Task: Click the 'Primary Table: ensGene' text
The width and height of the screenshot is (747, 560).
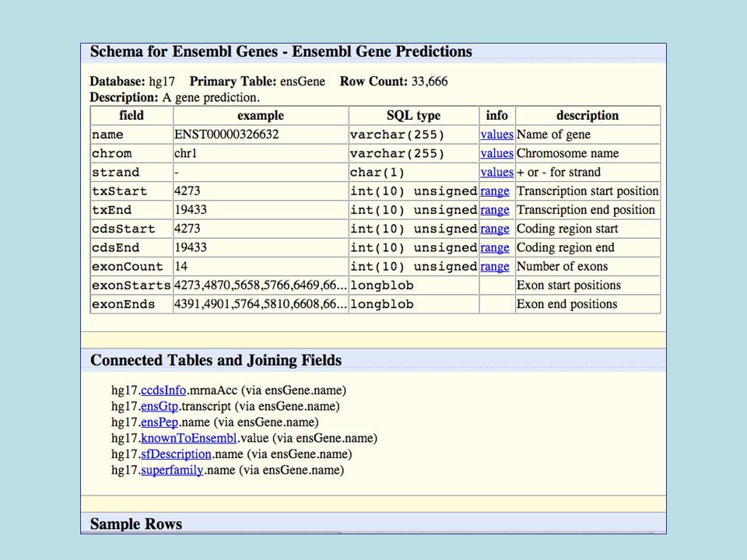Action: coord(258,82)
